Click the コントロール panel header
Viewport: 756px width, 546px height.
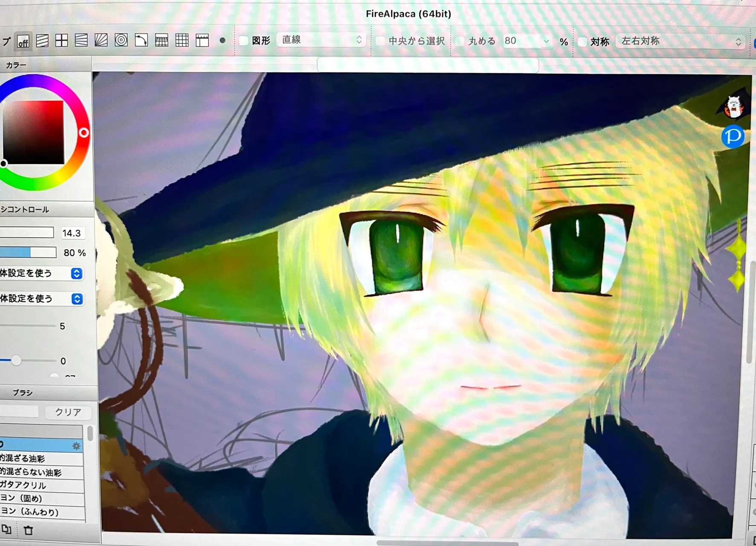47,209
